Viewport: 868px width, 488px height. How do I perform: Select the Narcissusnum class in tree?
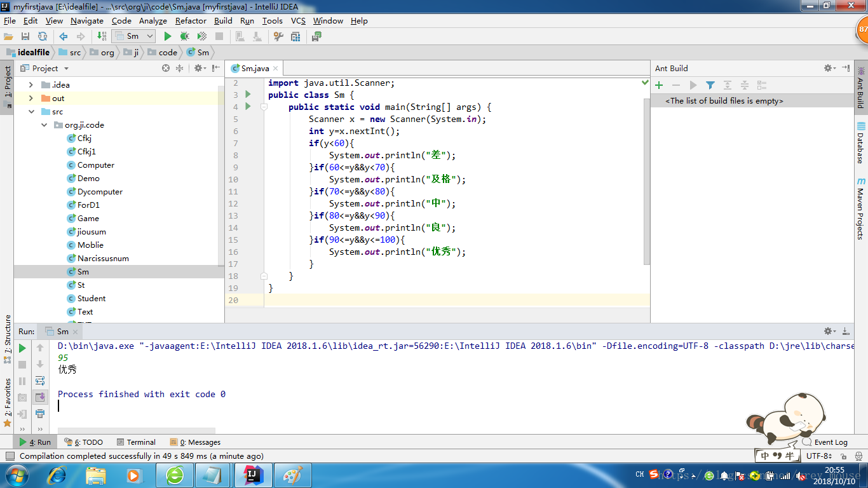[x=103, y=258]
